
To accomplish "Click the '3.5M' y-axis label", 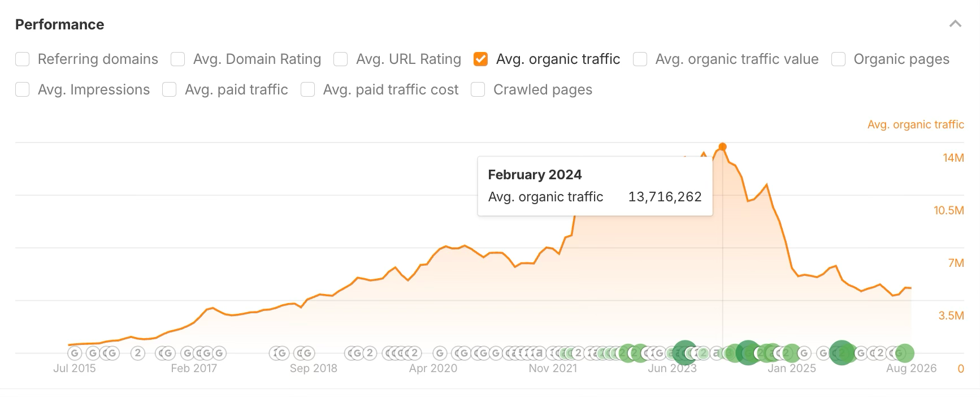I will (951, 316).
